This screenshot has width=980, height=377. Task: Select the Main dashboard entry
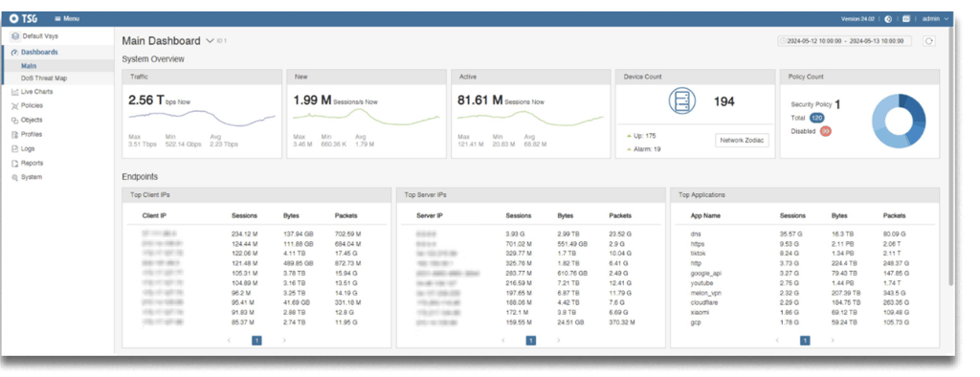(x=57, y=66)
